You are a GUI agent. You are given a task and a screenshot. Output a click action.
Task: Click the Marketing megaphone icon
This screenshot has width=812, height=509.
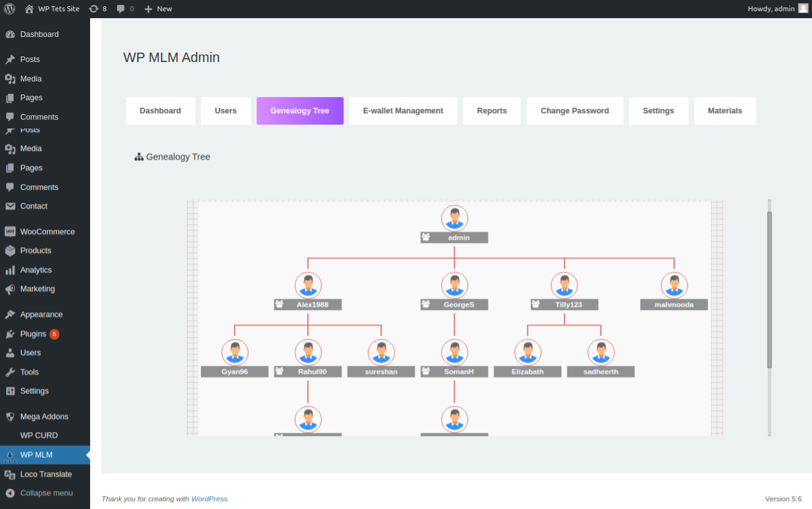[10, 289]
